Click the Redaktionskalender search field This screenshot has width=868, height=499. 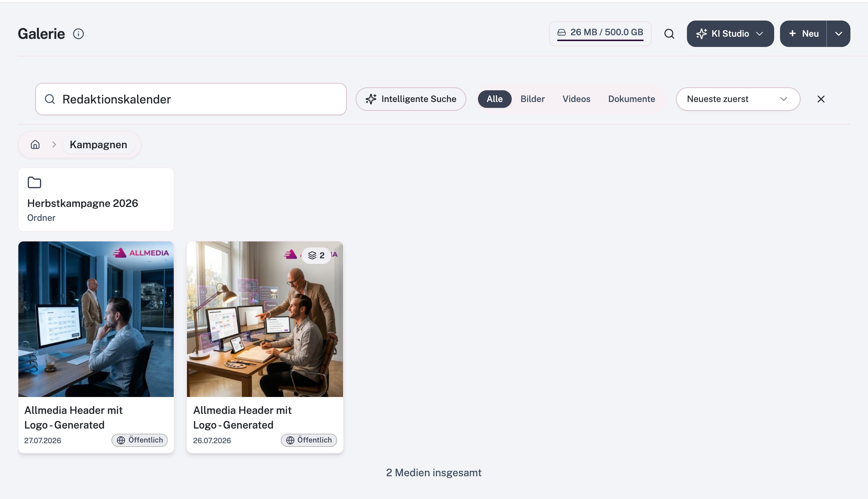click(x=191, y=99)
